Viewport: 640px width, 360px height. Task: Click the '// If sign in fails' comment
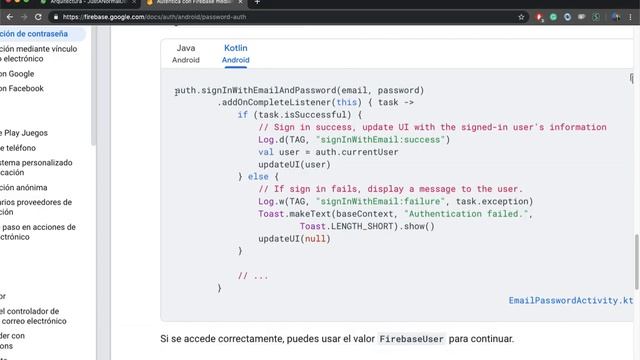(x=390, y=189)
